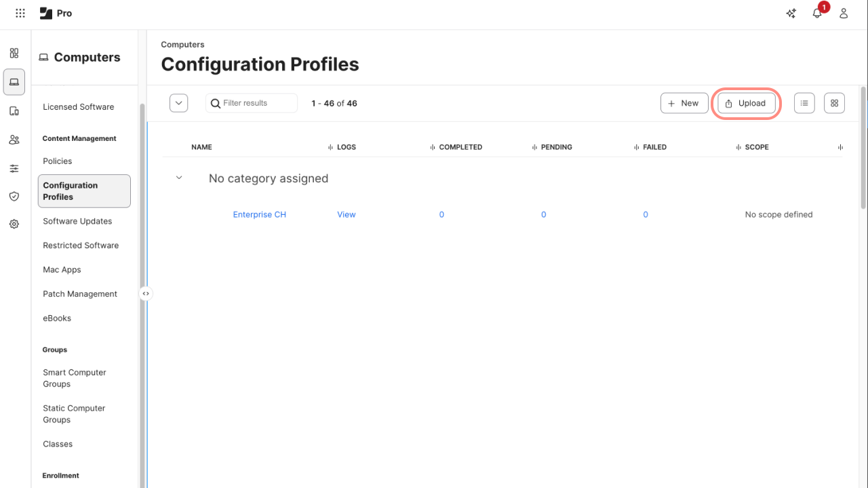The width and height of the screenshot is (868, 488).
Task: Open the Dashboard icon in left rail
Action: click(14, 54)
